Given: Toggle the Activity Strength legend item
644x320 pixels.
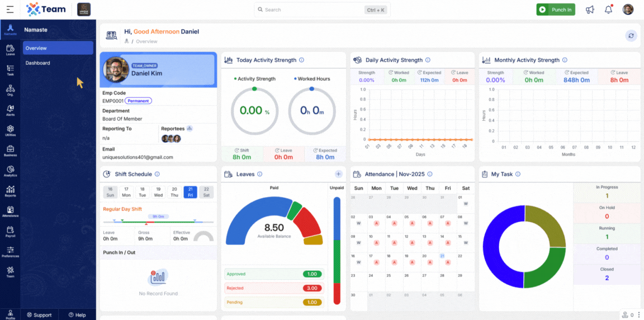Looking at the screenshot, I should pos(254,79).
